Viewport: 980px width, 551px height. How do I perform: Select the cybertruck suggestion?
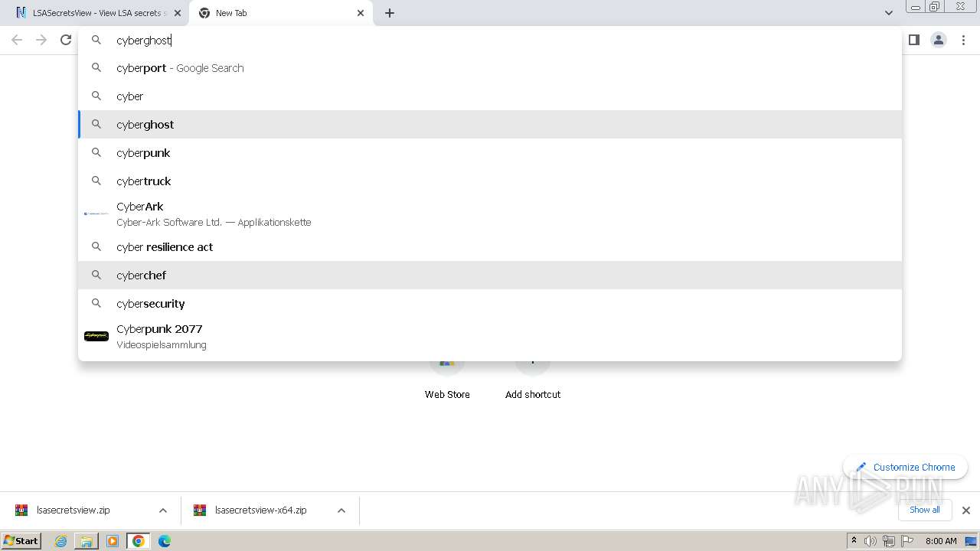point(490,181)
